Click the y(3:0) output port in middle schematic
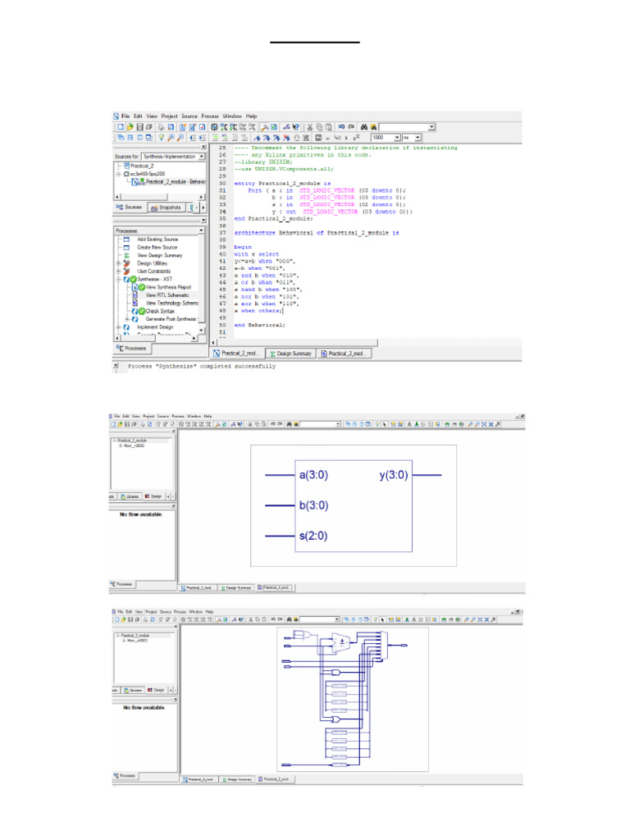Screen dimensions: 630x840 394,475
